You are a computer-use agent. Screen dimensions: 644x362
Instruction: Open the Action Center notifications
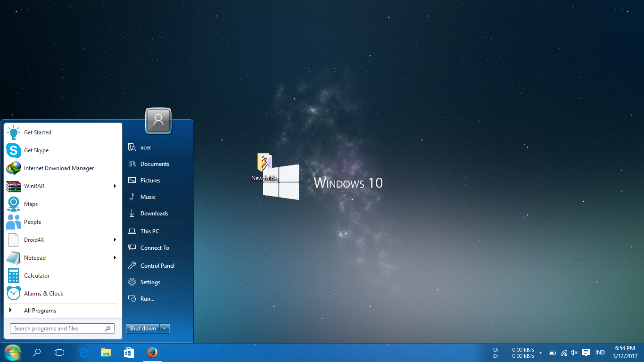click(586, 353)
